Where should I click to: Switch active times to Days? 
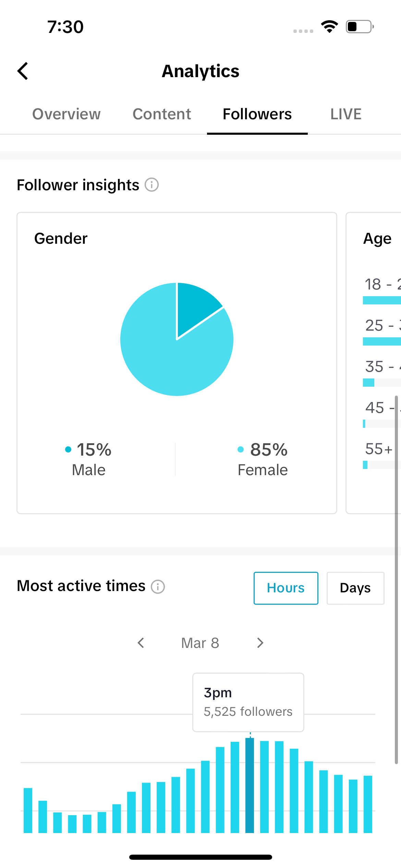[355, 588]
